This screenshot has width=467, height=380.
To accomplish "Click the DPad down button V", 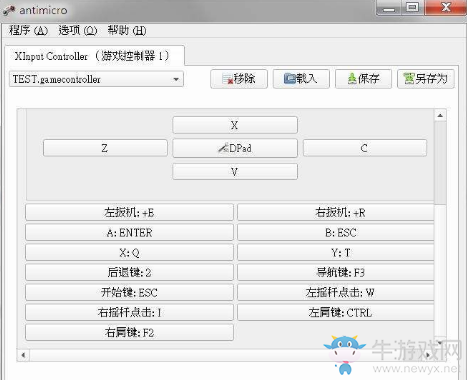I will (x=235, y=172).
